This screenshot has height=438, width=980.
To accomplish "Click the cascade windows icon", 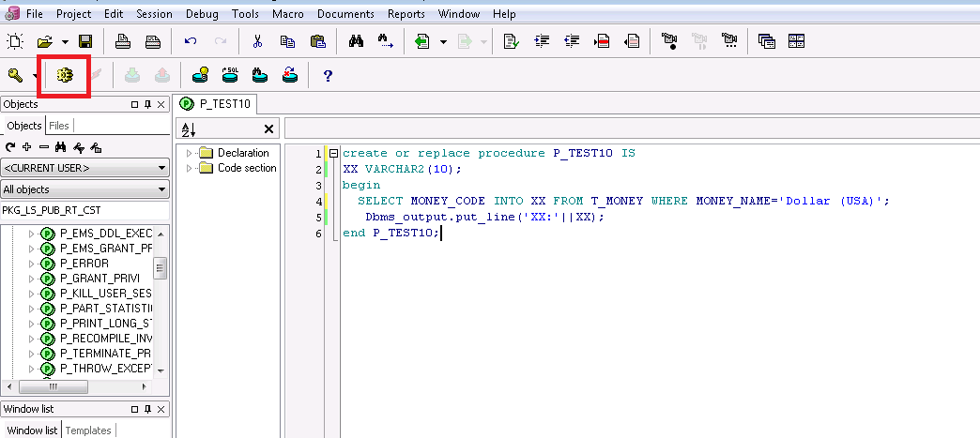I will (766, 42).
